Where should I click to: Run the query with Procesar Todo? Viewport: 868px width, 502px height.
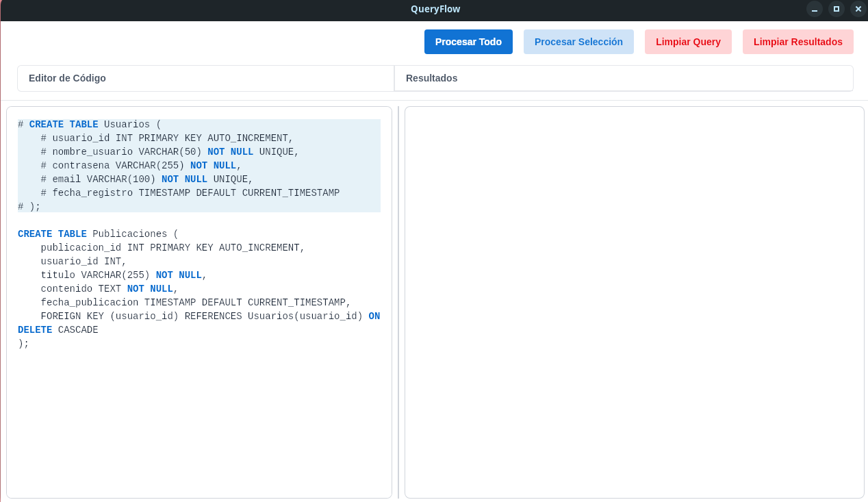click(x=468, y=42)
